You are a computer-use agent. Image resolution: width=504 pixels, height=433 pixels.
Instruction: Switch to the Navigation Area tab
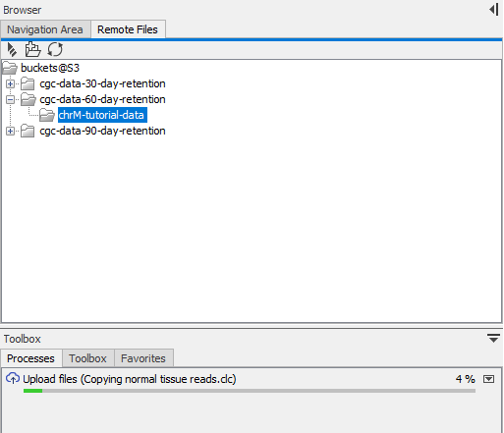(45, 29)
